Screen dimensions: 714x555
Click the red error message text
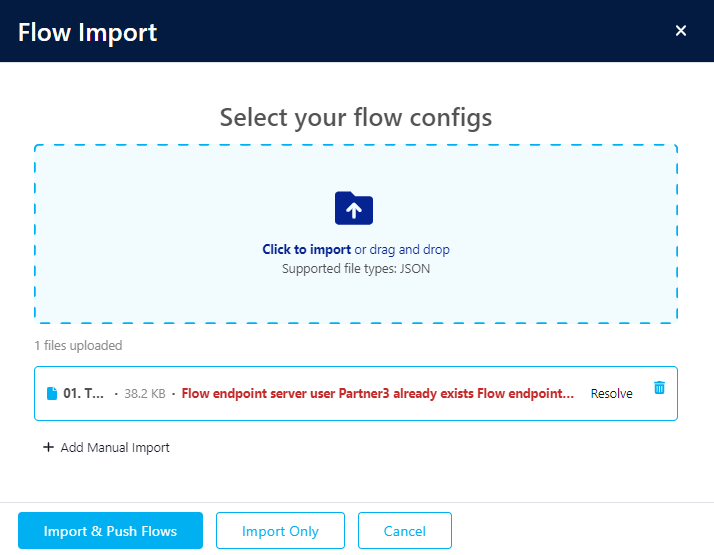(x=378, y=394)
